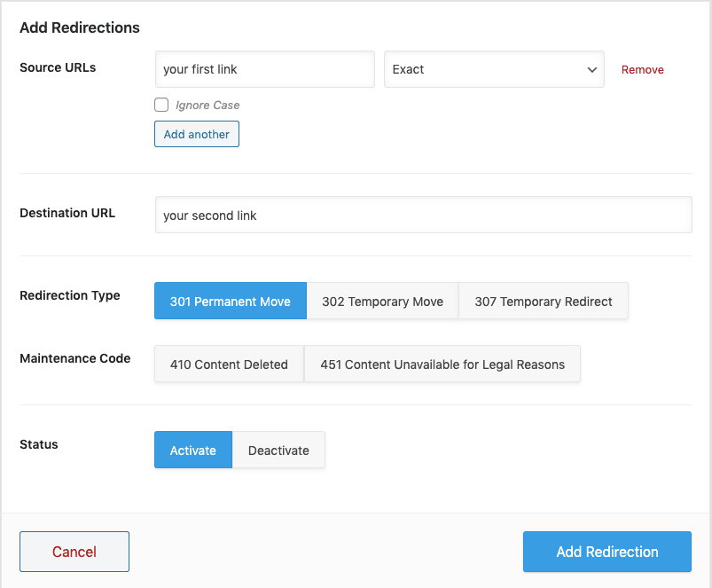This screenshot has width=712, height=588.
Task: Switch status to Deactivate
Action: (278, 451)
